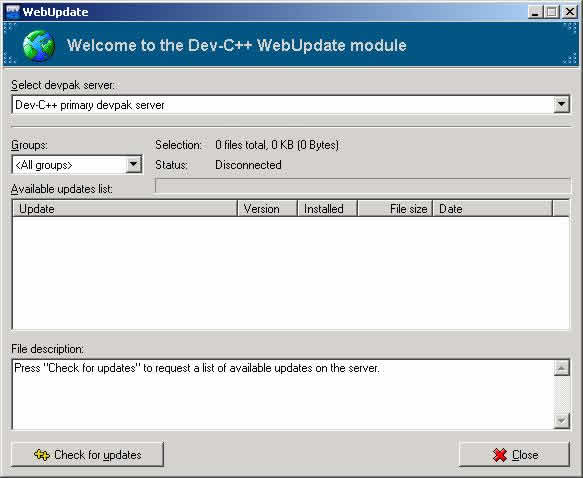
Task: Sort by the Date column header
Action: [x=493, y=209]
